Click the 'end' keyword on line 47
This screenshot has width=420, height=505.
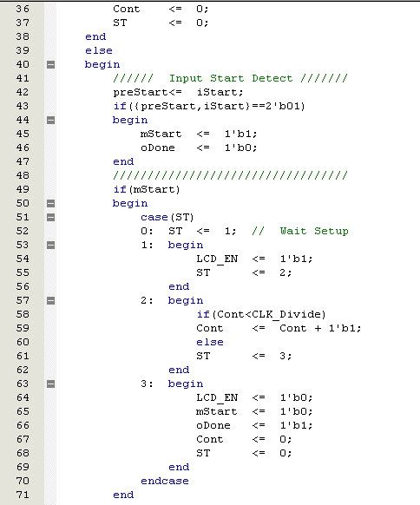coord(123,161)
